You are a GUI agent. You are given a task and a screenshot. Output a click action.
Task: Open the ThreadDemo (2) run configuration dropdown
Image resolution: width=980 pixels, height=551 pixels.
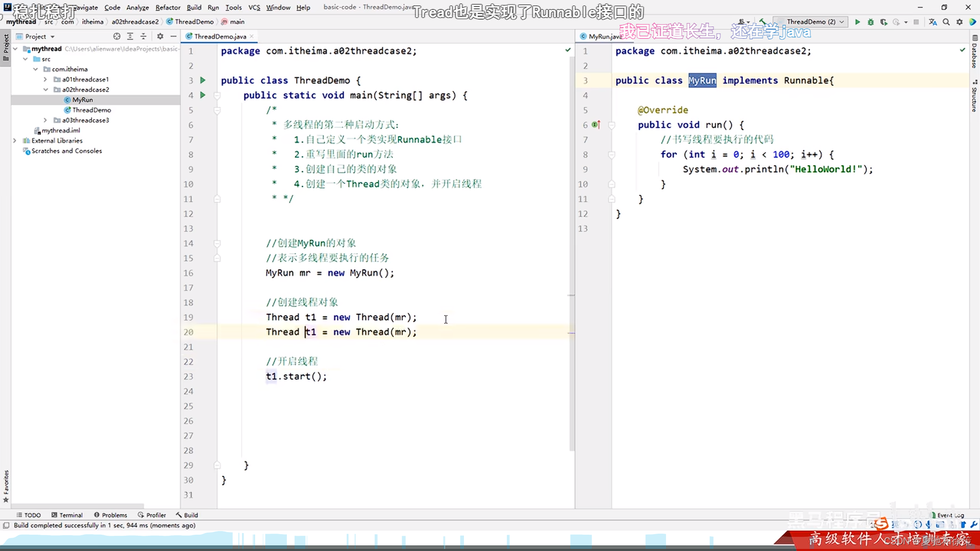pos(811,22)
